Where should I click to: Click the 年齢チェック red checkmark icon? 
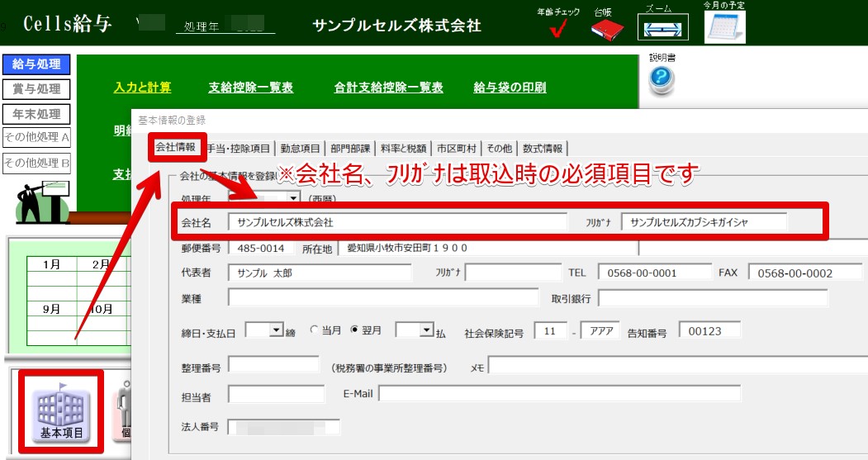pos(558,28)
